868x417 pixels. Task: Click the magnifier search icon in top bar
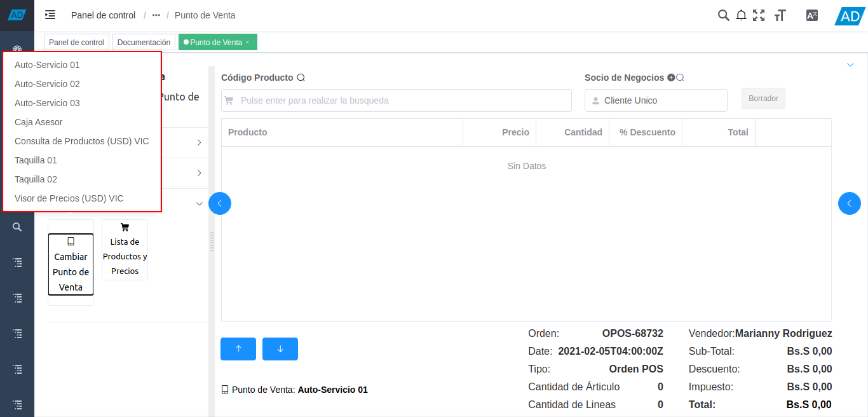coord(723,15)
